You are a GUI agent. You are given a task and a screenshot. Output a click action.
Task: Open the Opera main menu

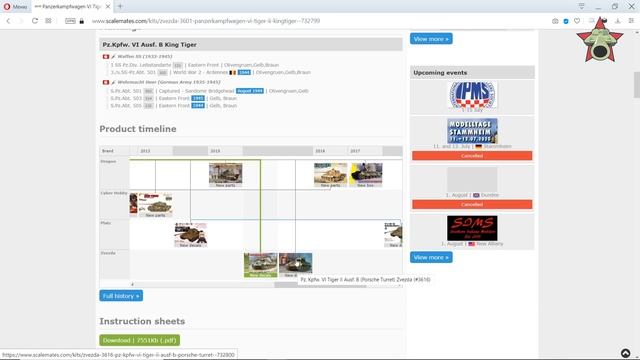click(15, 7)
